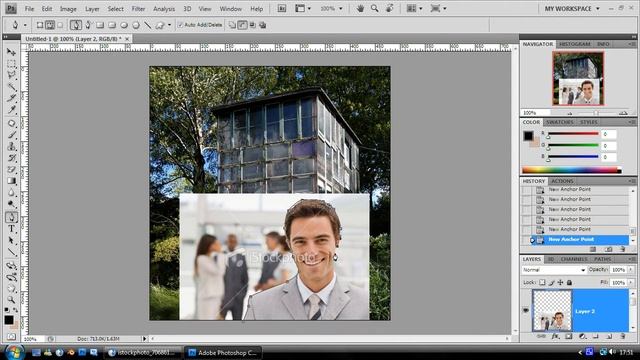Screen dimensions: 640x360
Task: Select the Line shape tool in toolbox
Action: coord(11,251)
